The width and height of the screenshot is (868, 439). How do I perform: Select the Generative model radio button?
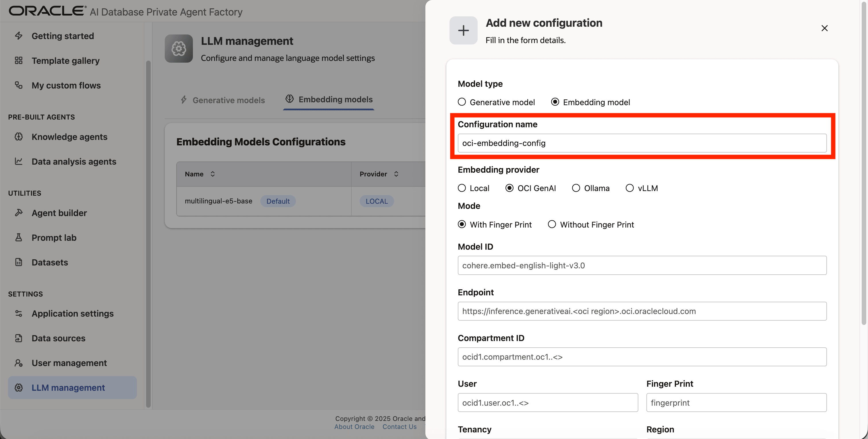pos(462,102)
